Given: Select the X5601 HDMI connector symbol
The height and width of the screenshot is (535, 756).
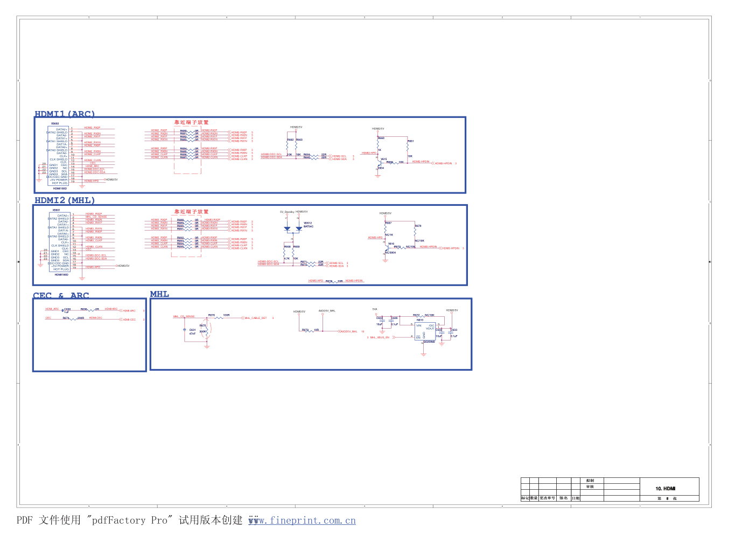Looking at the screenshot, I should (60, 242).
